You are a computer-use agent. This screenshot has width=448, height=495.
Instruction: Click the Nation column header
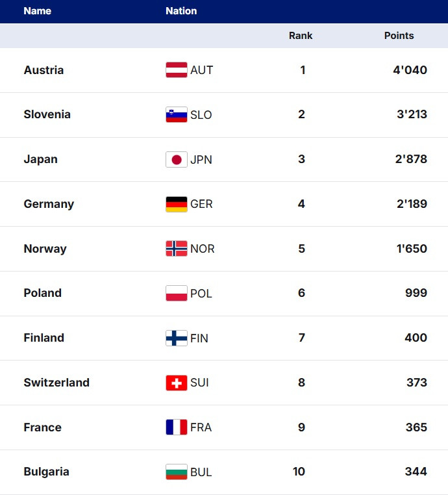click(x=181, y=11)
